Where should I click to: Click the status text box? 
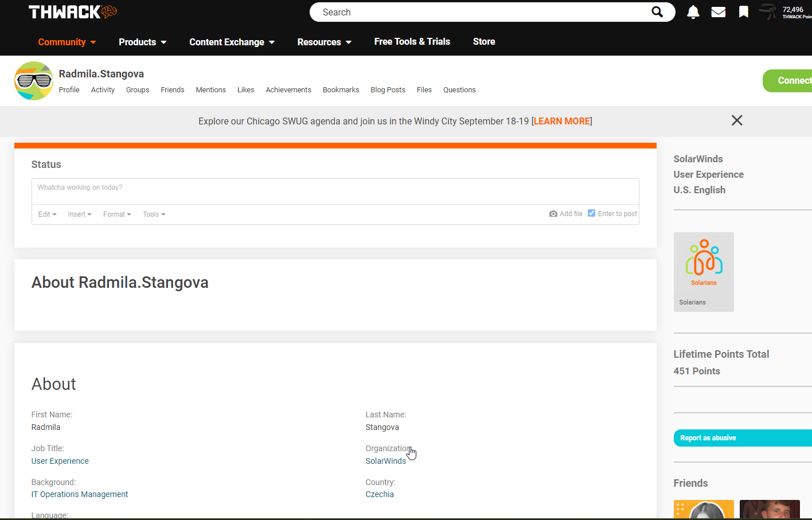pyautogui.click(x=335, y=191)
